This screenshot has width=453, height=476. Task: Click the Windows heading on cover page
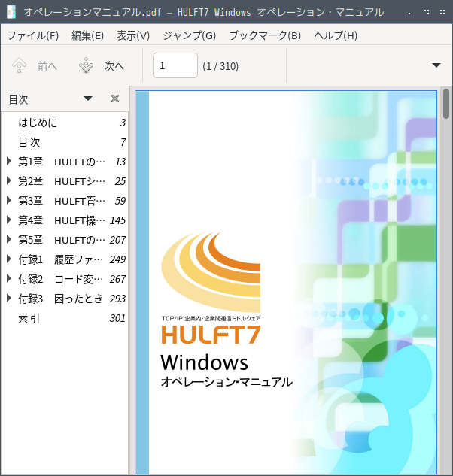pos(204,362)
